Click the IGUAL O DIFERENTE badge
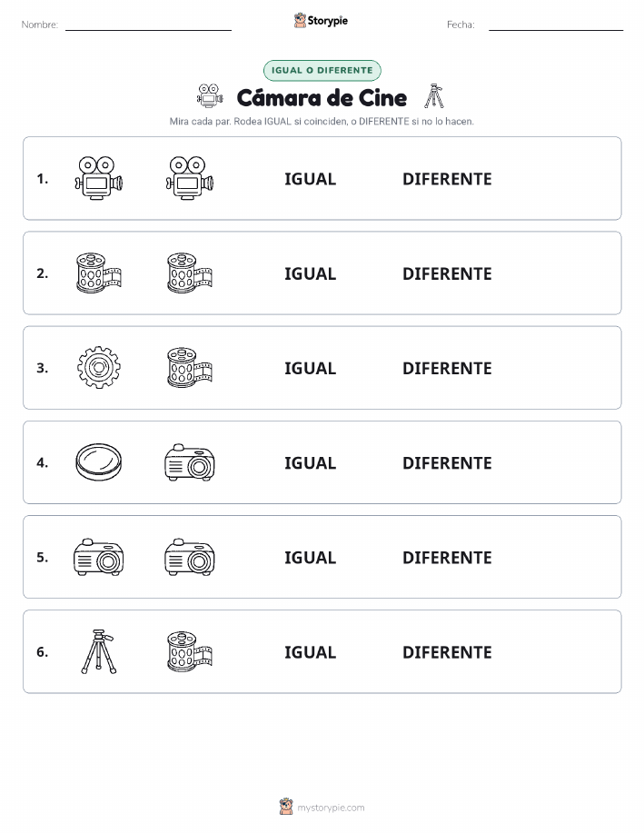 coord(322,70)
